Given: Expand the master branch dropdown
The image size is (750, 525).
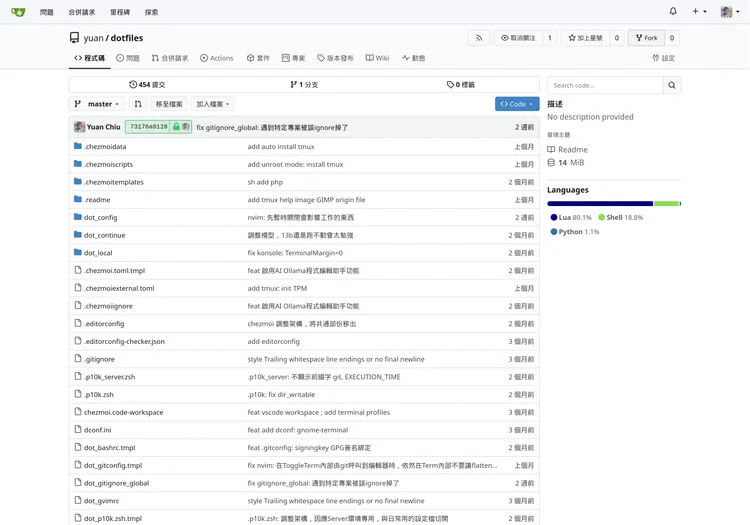Looking at the screenshot, I should pyautogui.click(x=96, y=104).
